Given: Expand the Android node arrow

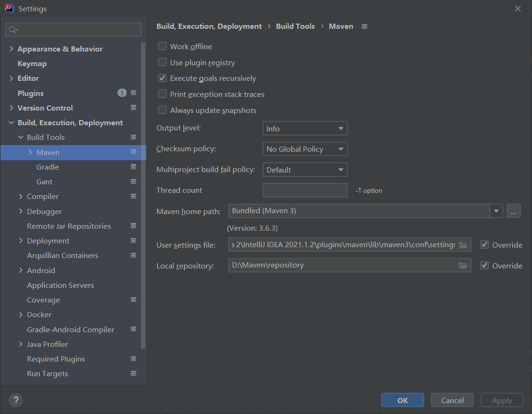Looking at the screenshot, I should [21, 270].
